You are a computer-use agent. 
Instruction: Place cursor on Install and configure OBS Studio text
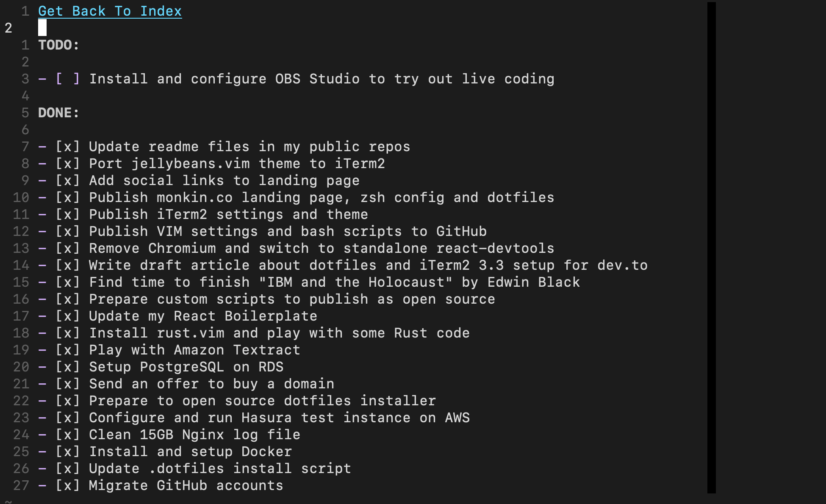(x=322, y=79)
